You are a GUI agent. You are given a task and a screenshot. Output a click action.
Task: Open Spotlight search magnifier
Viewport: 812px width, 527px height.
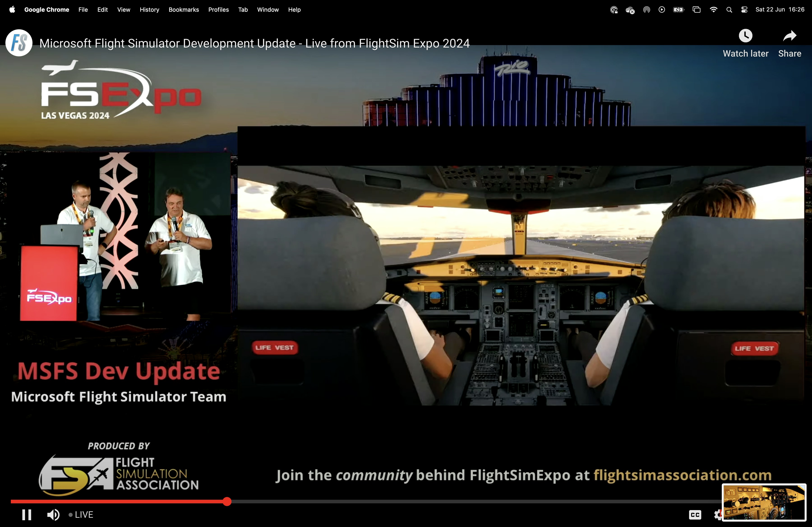coord(729,9)
